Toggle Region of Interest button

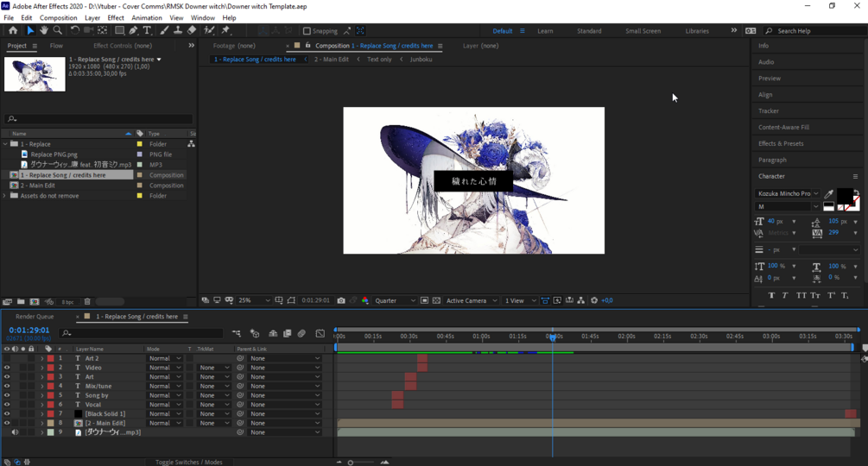point(424,300)
